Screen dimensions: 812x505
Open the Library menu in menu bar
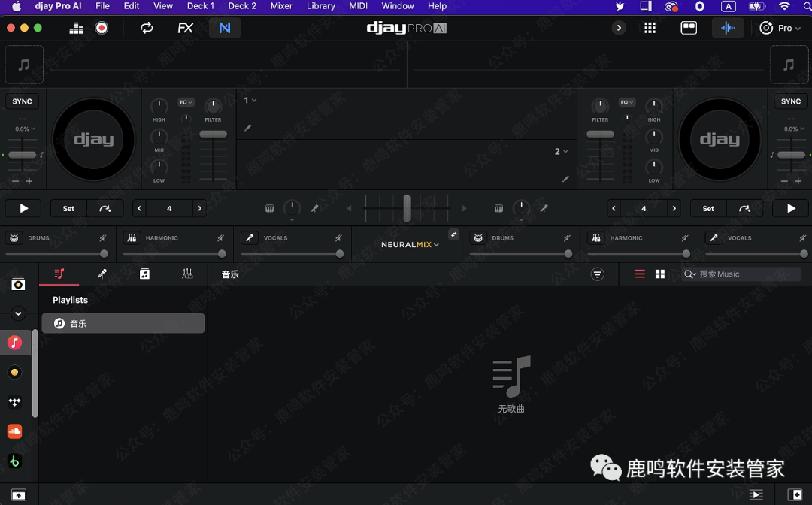click(x=321, y=6)
